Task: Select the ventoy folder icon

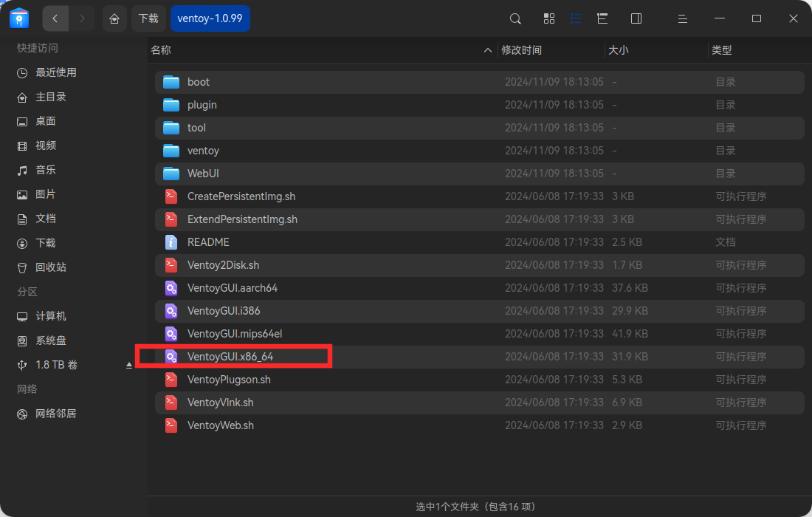Action: pos(171,151)
